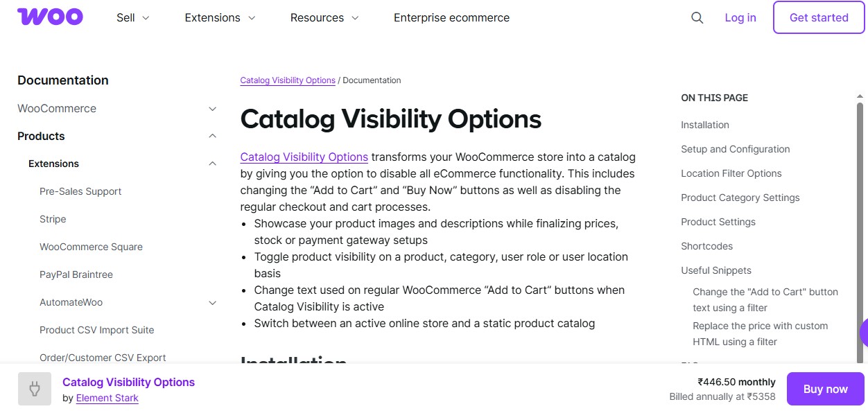868x411 pixels.
Task: Expand the Sell dropdown menu
Action: tap(132, 17)
